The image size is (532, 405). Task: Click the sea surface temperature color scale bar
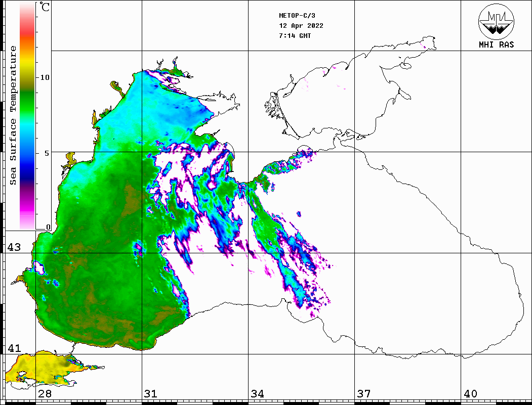click(x=27, y=116)
